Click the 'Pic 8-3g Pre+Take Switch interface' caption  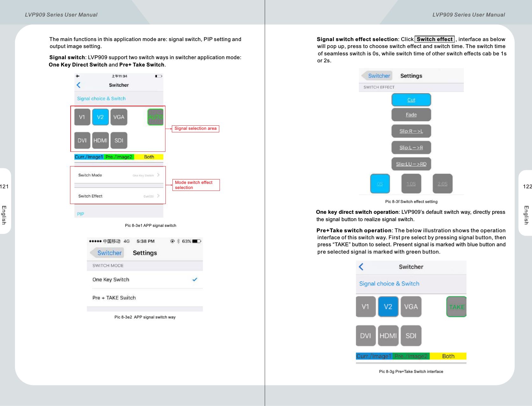pos(411,372)
